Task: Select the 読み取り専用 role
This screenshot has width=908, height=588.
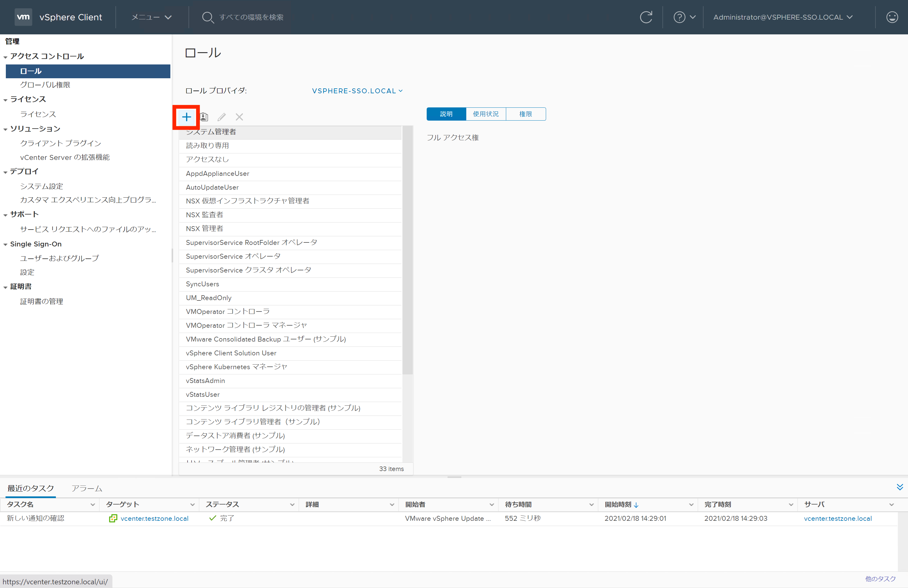Action: point(290,146)
